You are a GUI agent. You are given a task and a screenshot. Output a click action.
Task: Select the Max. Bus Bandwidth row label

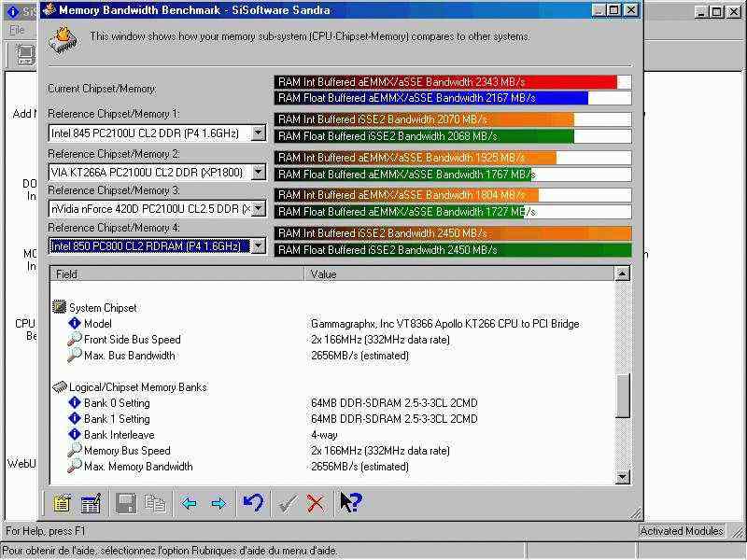coord(130,356)
